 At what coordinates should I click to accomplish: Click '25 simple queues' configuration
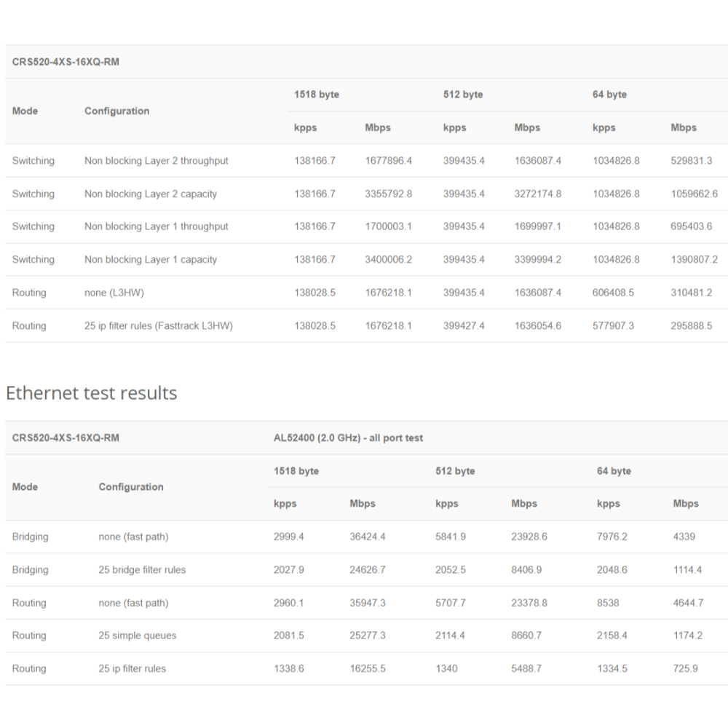(x=138, y=636)
